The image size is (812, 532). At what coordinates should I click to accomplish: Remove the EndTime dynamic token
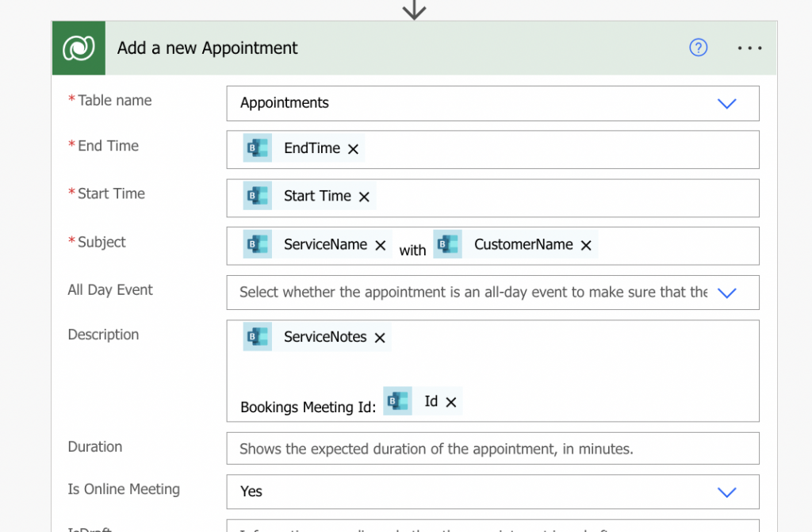point(354,149)
